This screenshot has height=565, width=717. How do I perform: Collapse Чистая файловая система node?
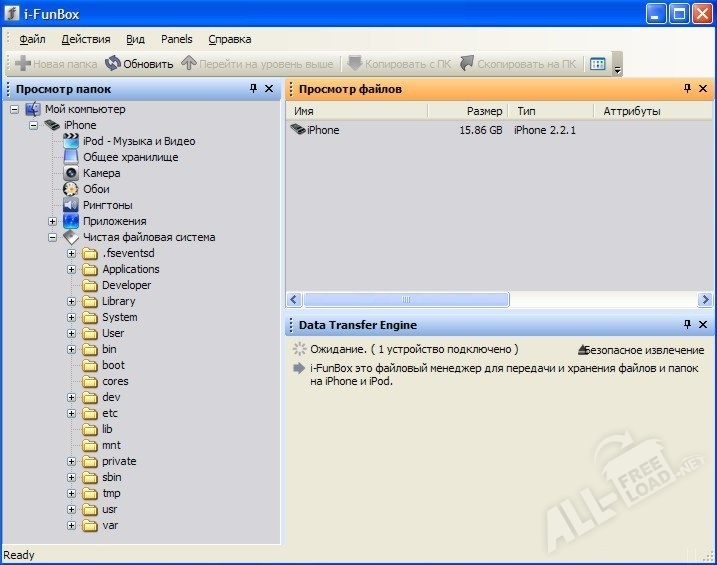[53, 237]
